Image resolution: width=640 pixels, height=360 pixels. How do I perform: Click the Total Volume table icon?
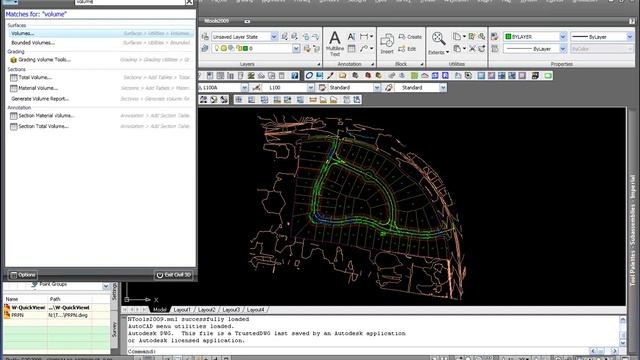click(x=13, y=78)
